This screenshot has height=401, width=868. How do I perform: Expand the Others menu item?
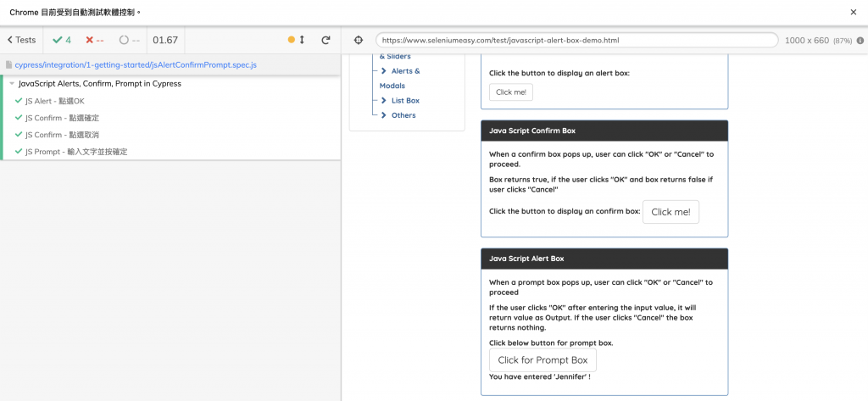[403, 115]
